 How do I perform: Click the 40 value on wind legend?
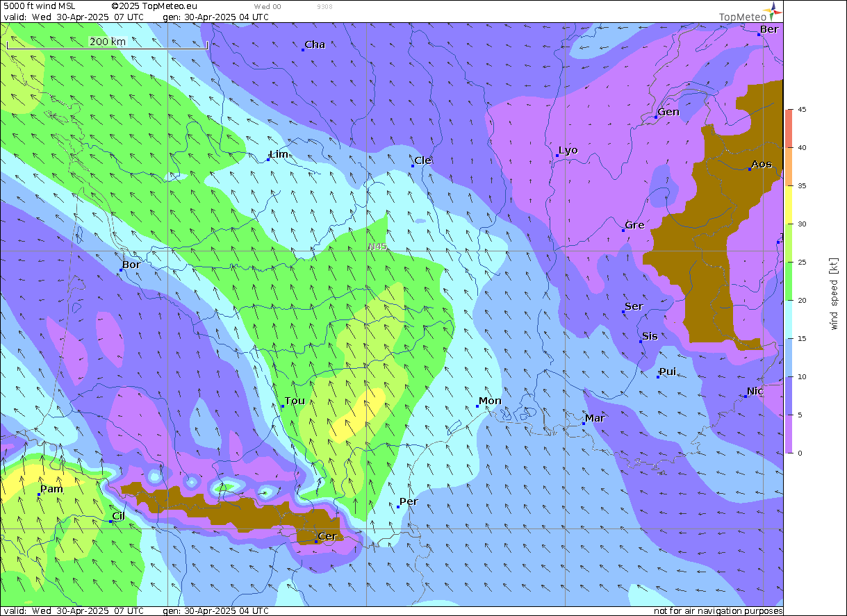pos(801,148)
